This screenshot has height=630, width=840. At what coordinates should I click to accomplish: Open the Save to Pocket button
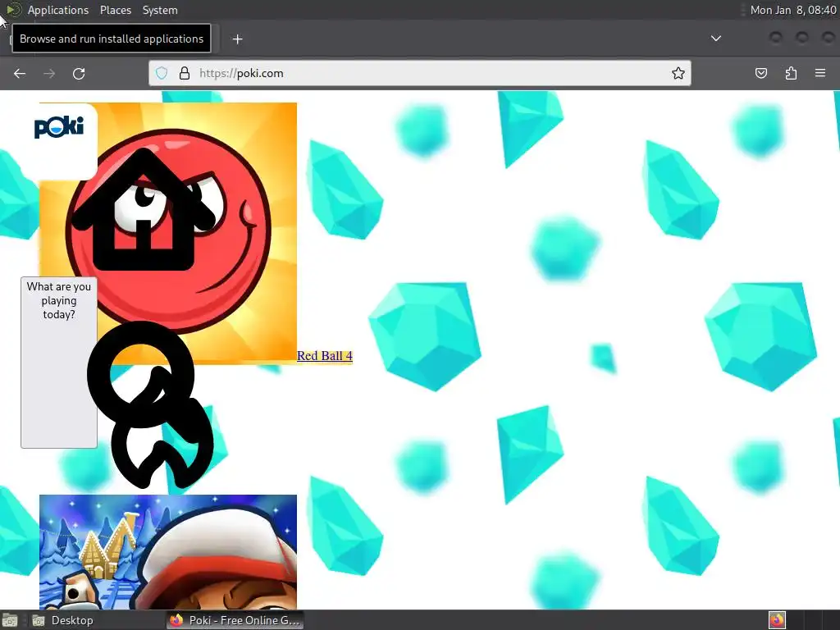760,73
